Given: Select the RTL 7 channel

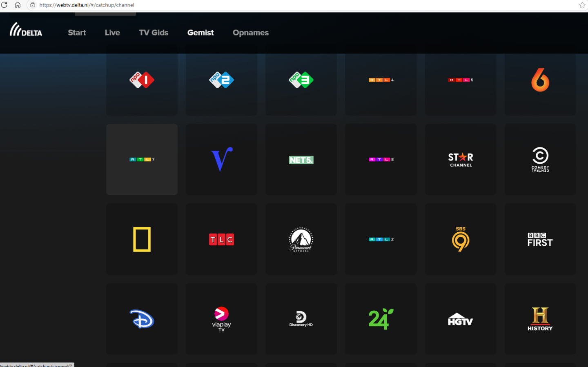Looking at the screenshot, I should 142,160.
